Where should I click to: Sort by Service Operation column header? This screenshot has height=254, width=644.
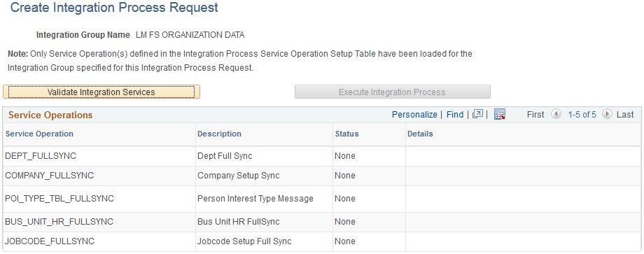39,134
